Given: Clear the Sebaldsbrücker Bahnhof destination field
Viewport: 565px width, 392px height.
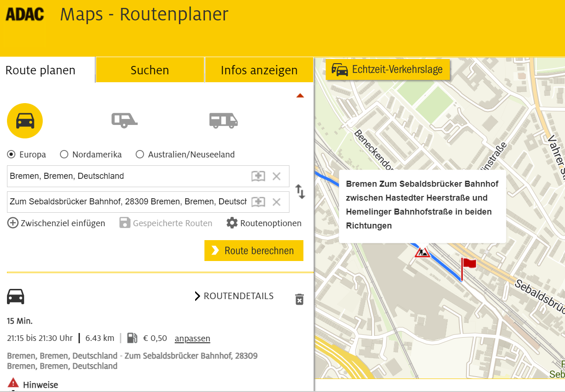Looking at the screenshot, I should click(x=276, y=202).
